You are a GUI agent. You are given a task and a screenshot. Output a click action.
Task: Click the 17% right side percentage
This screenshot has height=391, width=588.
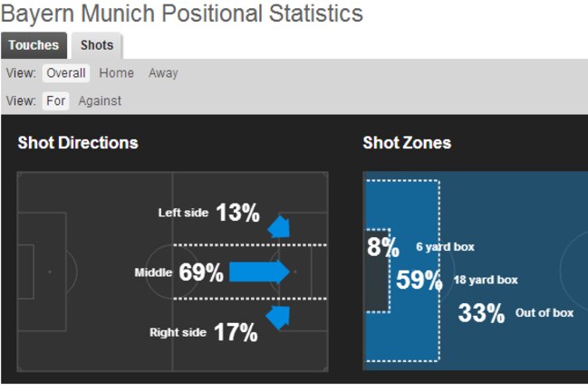[236, 332]
